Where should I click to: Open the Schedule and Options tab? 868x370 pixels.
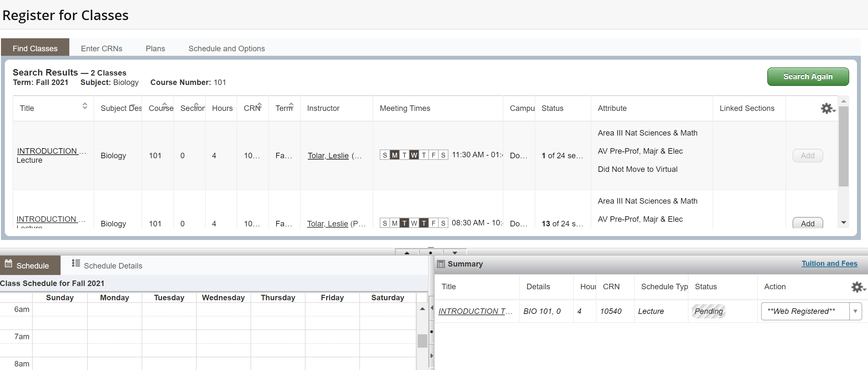(x=226, y=48)
